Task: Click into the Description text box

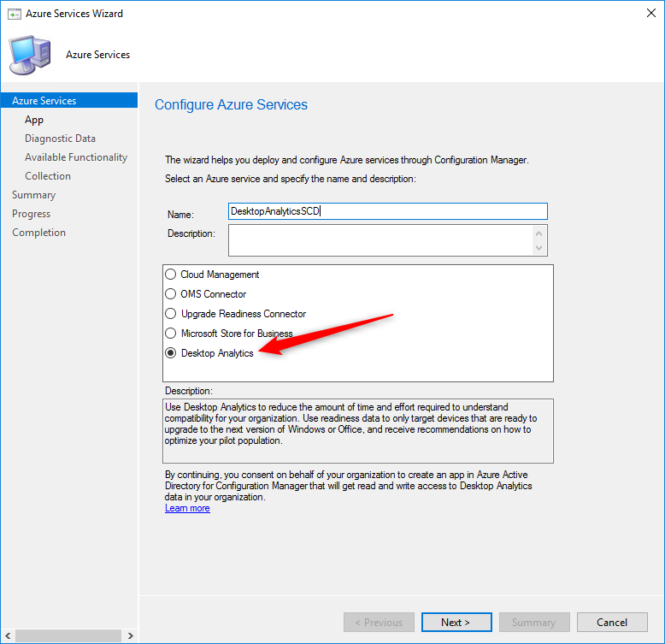Action: (388, 240)
